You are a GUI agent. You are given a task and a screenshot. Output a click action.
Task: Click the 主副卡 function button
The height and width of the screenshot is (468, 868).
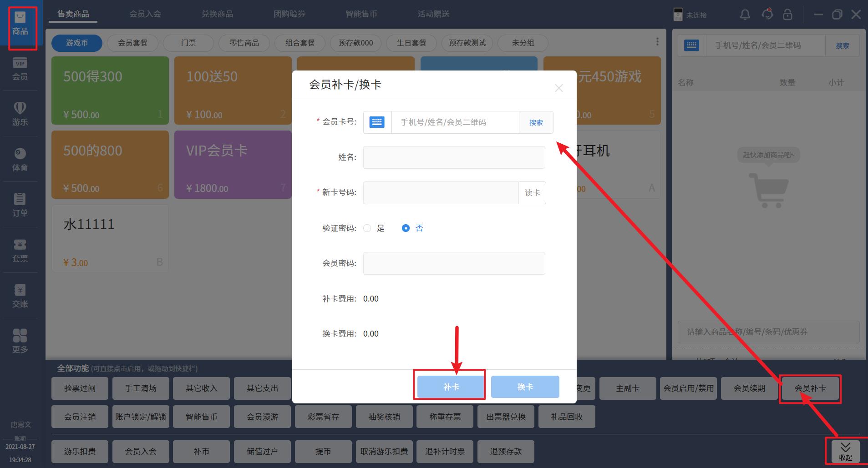pyautogui.click(x=628, y=388)
